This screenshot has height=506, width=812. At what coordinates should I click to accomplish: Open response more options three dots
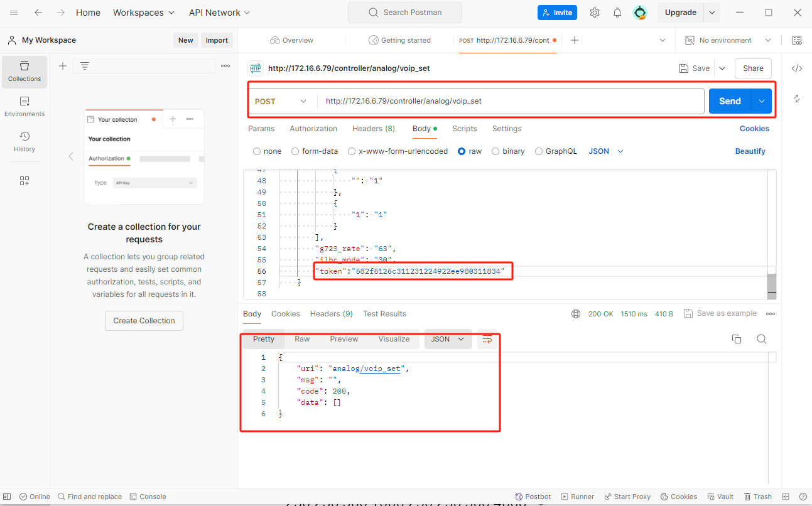click(x=771, y=313)
